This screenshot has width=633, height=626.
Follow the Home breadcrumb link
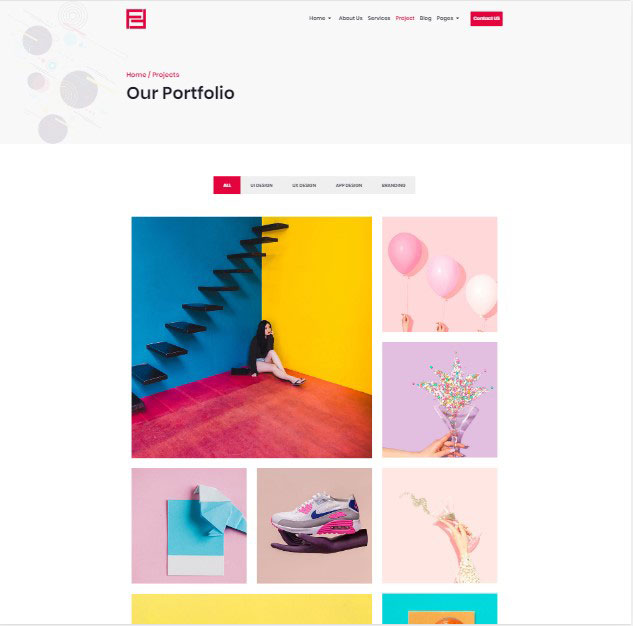pos(136,75)
